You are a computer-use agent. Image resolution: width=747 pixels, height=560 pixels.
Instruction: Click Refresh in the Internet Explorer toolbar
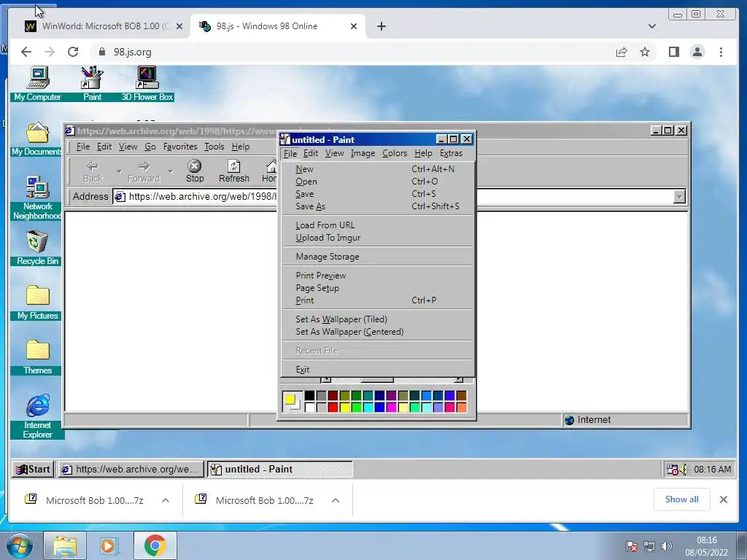coord(234,171)
